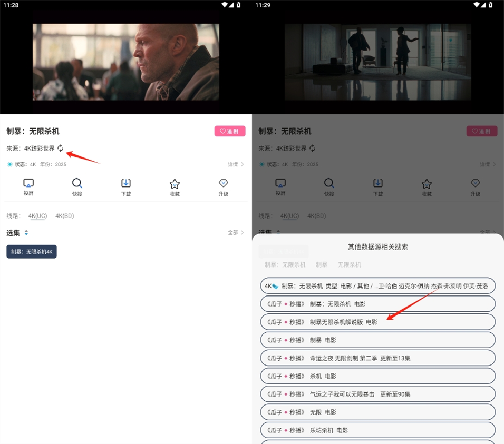Switch to the 4K(UC) line on left screen
The width and height of the screenshot is (504, 444).
[37, 216]
